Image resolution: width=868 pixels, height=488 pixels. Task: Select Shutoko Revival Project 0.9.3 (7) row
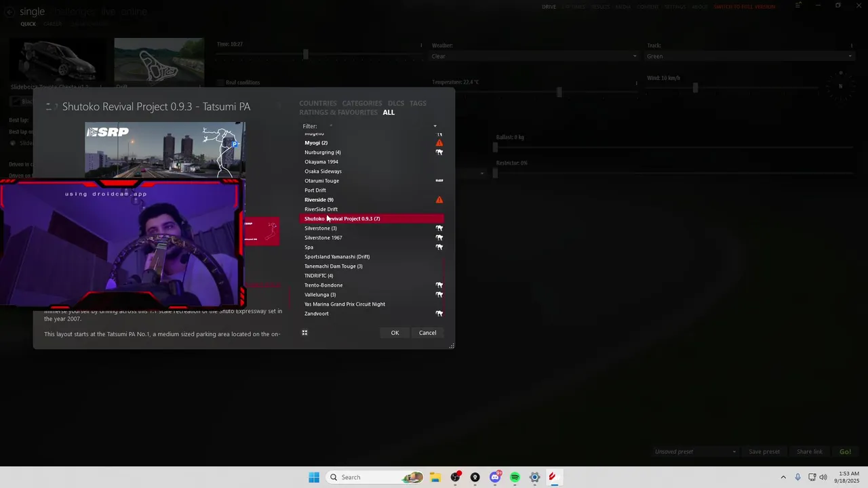point(372,219)
